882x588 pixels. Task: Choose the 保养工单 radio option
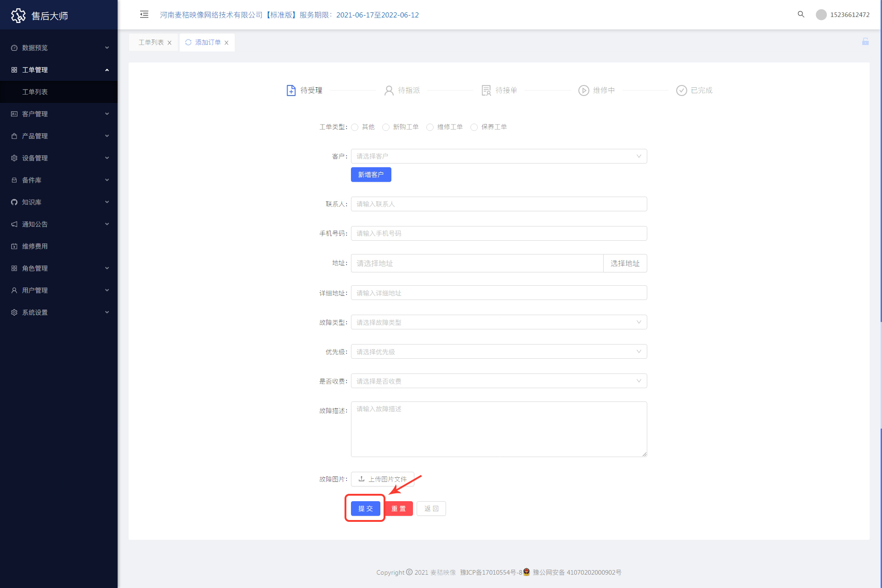[x=474, y=127]
